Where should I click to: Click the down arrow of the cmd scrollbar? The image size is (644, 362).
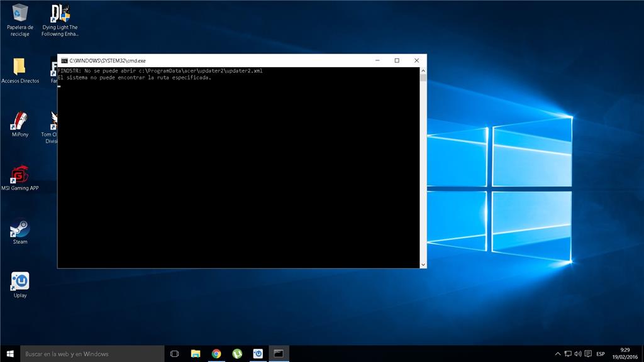423,265
